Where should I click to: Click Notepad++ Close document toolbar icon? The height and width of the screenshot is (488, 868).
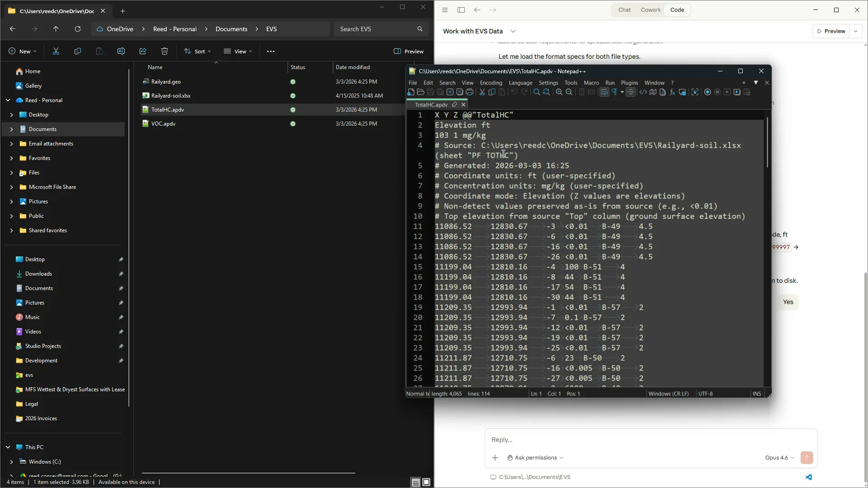450,92
